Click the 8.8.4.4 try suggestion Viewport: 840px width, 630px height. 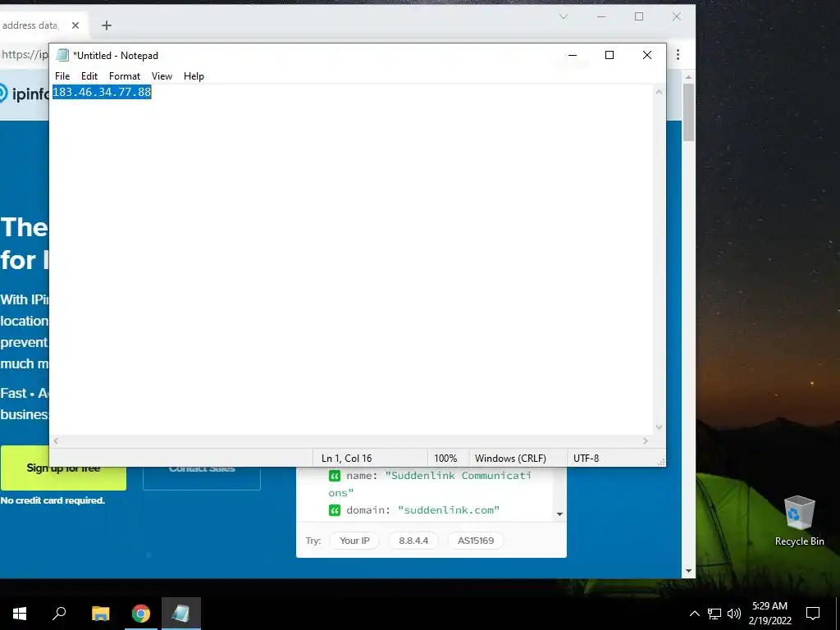[413, 541]
